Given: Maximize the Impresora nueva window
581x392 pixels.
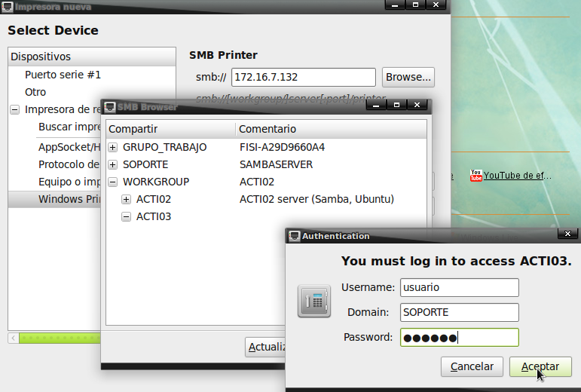Looking at the screenshot, I should click(415, 5).
